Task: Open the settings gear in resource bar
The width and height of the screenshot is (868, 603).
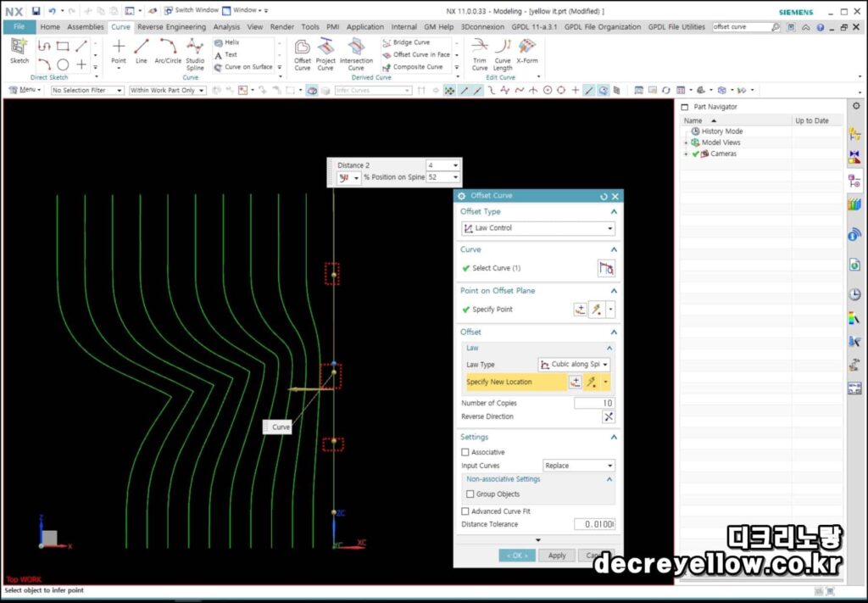Action: point(856,106)
